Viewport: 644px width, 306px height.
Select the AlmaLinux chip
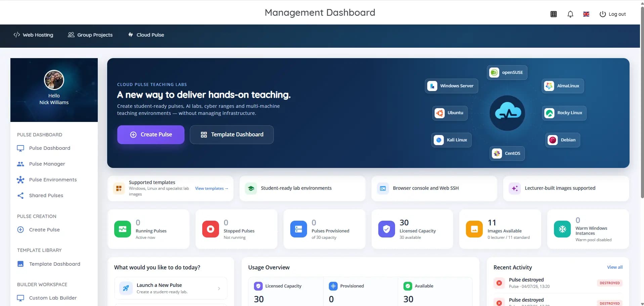[563, 86]
